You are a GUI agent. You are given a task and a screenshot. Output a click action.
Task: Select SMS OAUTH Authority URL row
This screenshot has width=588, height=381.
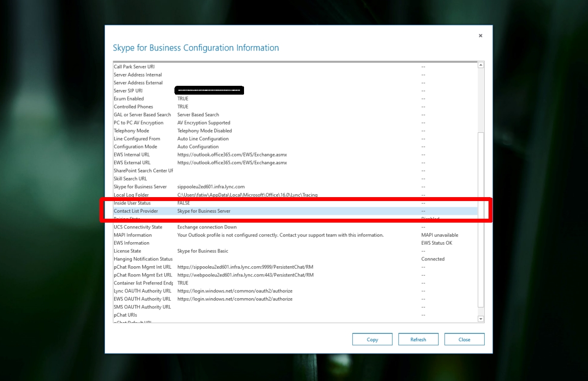[295, 307]
